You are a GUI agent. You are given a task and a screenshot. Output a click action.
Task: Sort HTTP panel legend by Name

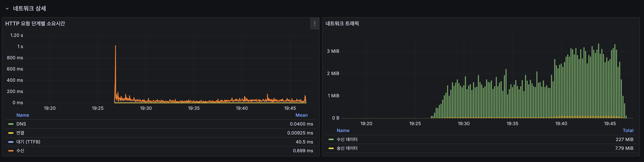coord(23,115)
